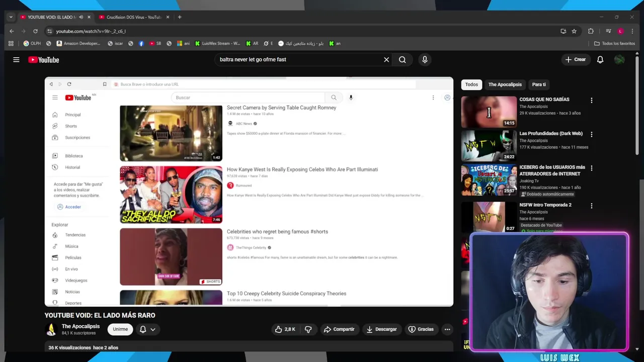Image resolution: width=644 pixels, height=362 pixels.
Task: Dislike the video
Action: click(x=308, y=329)
